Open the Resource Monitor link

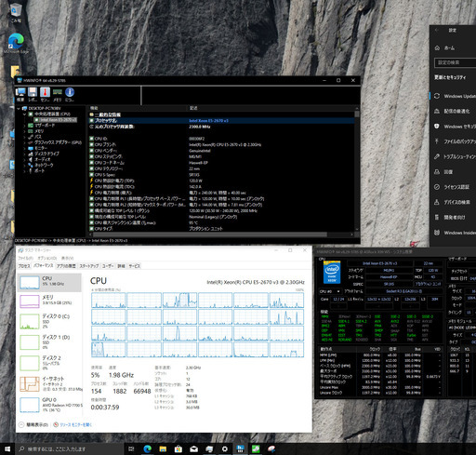pyautogui.click(x=73, y=424)
